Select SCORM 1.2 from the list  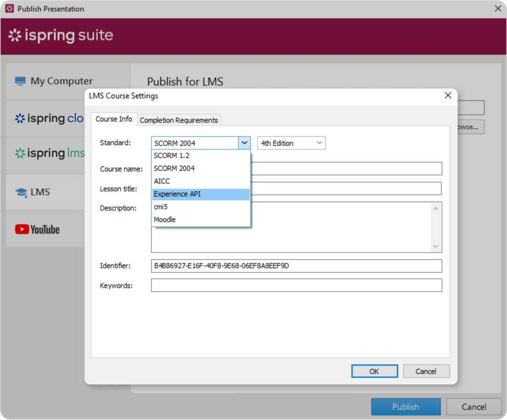[201, 156]
